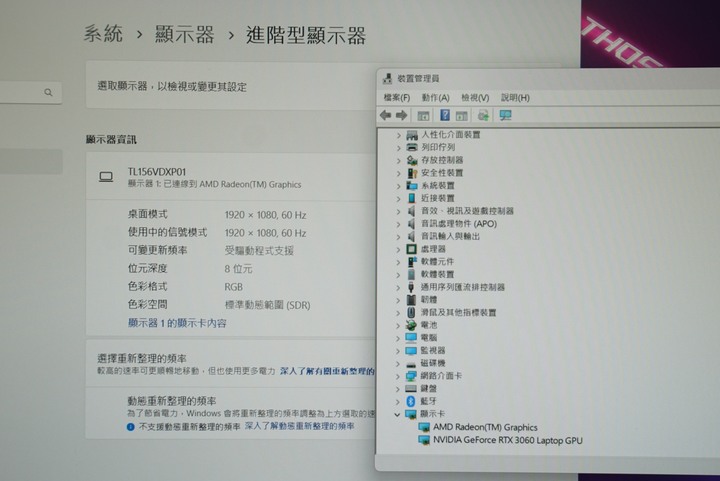720x481 pixels.
Task: Open 顯示器 1 的顯示卡內容 link
Action: [x=177, y=323]
